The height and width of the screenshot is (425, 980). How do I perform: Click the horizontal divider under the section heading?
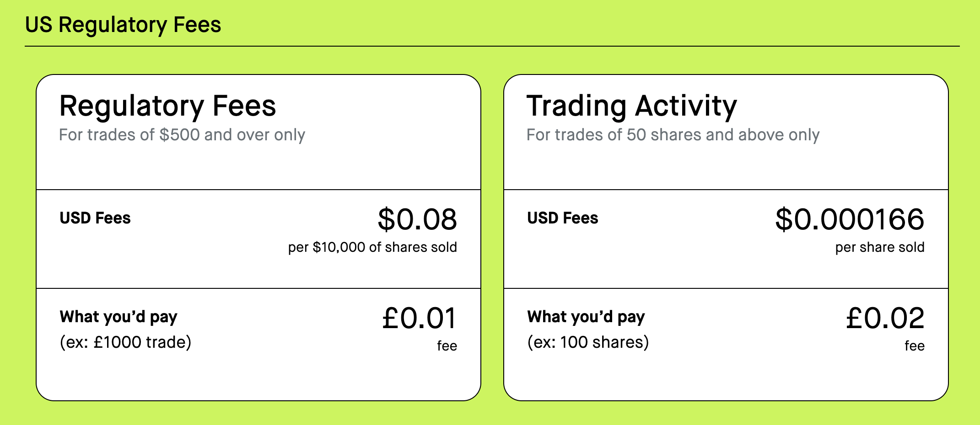[x=492, y=46]
